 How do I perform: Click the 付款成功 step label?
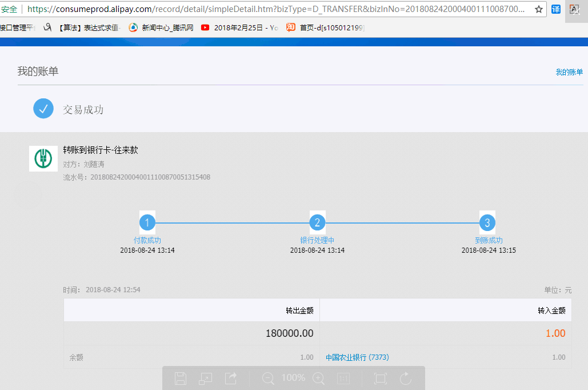(147, 240)
